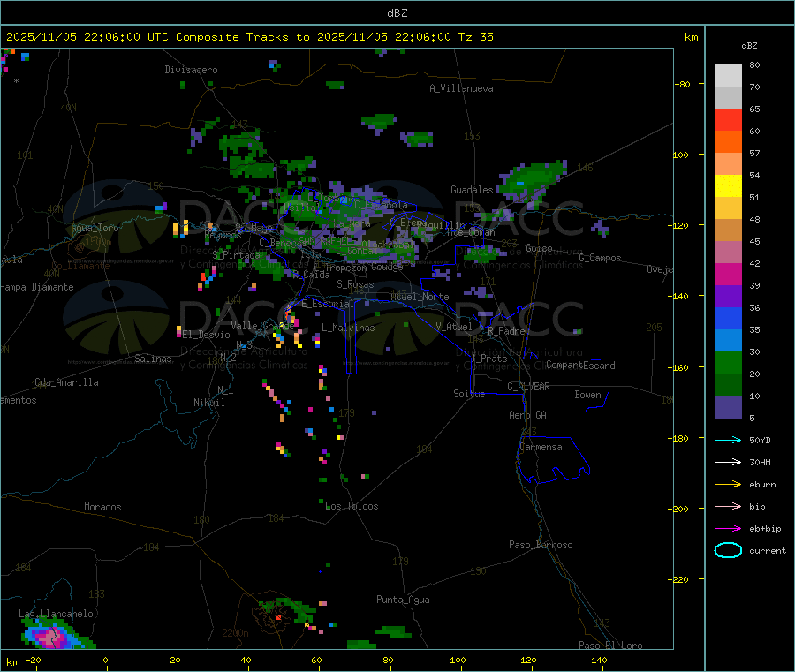Click the R_Padre label

point(506,331)
